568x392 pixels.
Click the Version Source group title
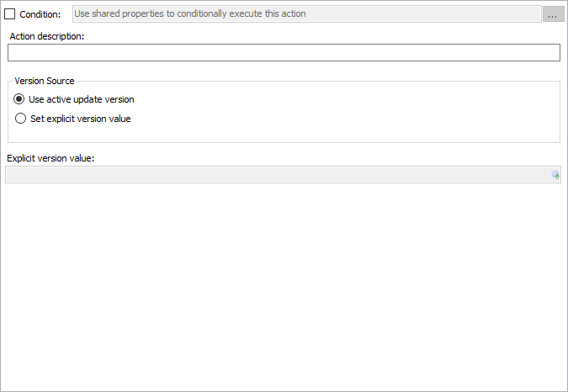click(45, 81)
